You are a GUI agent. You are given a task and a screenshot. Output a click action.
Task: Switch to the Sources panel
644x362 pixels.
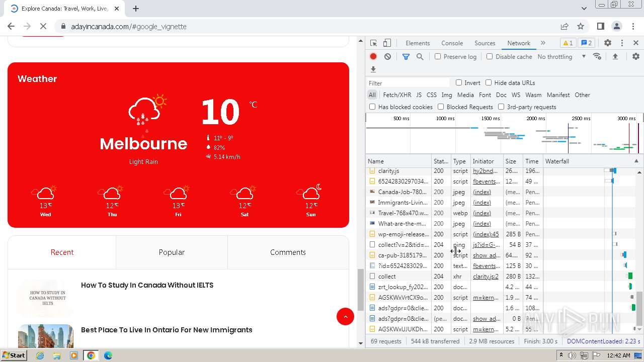click(x=485, y=43)
